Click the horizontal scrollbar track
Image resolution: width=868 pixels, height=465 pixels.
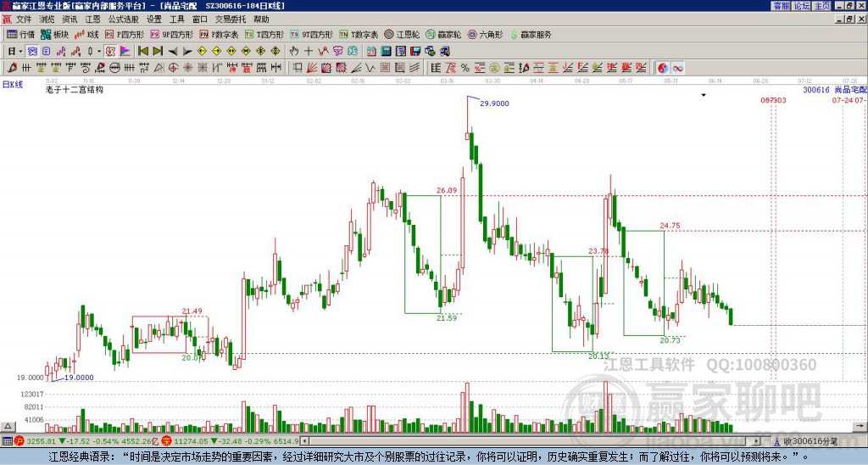point(531,441)
